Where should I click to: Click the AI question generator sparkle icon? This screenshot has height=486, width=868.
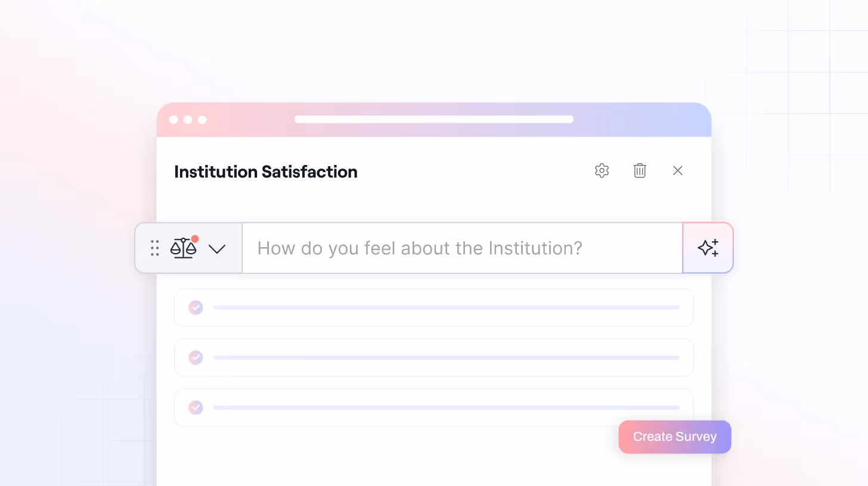pyautogui.click(x=708, y=248)
